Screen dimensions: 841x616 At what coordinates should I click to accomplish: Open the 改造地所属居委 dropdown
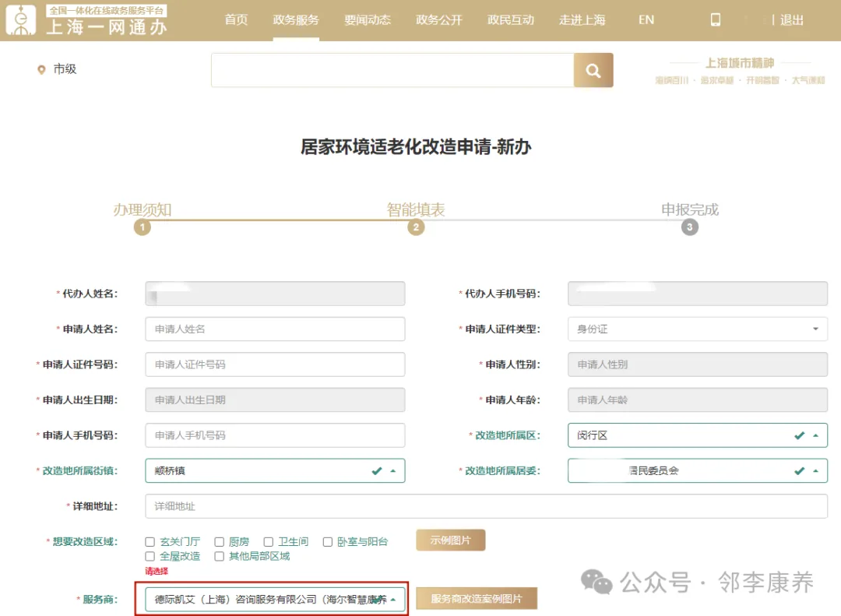pyautogui.click(x=697, y=470)
